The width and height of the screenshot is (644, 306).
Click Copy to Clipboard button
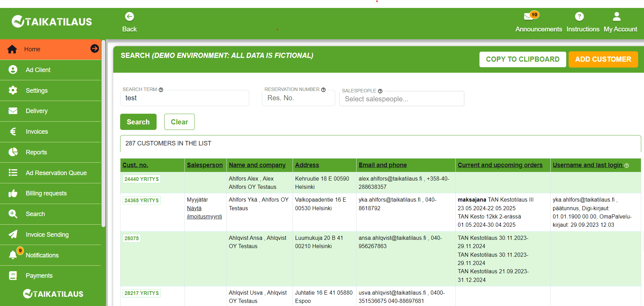click(x=522, y=59)
